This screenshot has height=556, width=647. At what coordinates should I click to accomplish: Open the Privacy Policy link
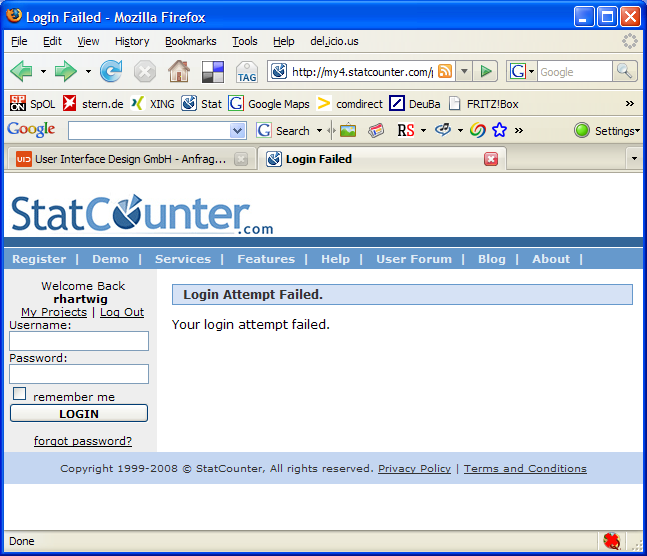pos(415,468)
